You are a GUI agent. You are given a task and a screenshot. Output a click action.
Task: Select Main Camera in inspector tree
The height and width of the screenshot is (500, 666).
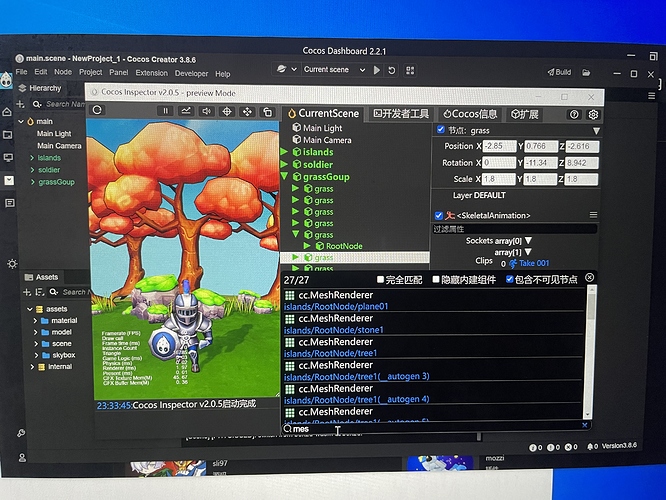327,140
